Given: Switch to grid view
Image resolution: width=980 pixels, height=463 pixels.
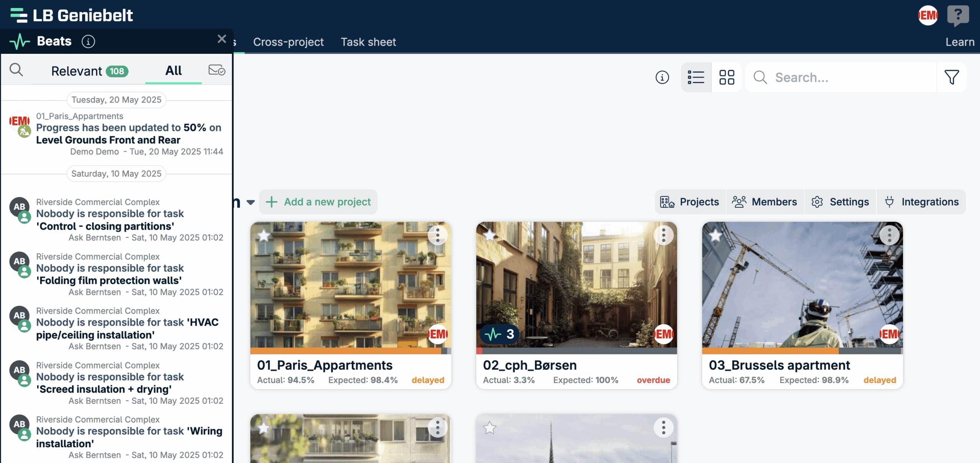Looking at the screenshot, I should [727, 77].
